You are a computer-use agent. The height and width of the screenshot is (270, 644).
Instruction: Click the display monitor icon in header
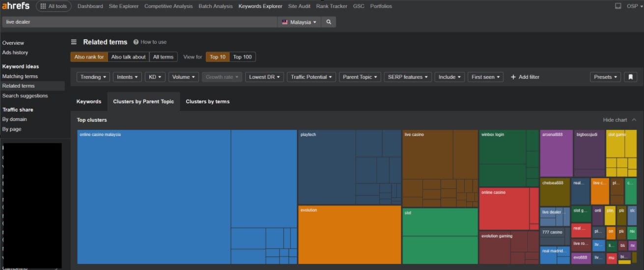pyautogui.click(x=618, y=6)
